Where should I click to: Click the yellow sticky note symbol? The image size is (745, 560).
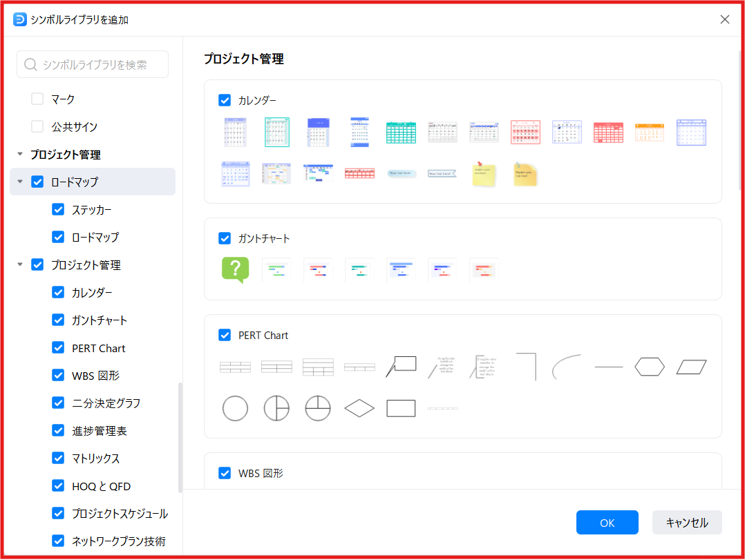[484, 174]
